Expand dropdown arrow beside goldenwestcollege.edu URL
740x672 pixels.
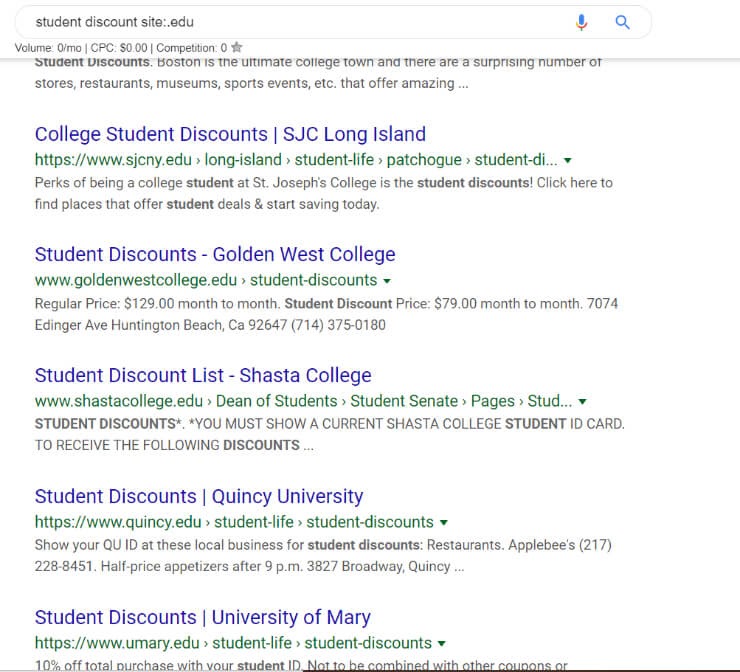387,281
